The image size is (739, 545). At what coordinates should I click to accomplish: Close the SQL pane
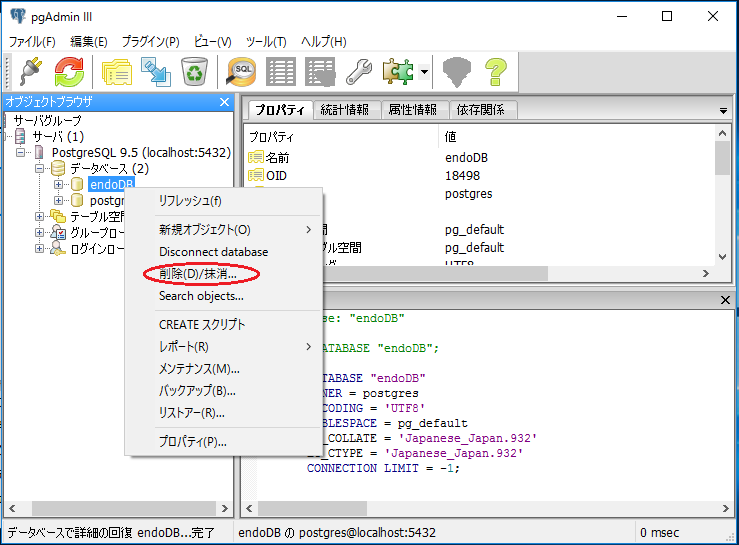tap(725, 300)
